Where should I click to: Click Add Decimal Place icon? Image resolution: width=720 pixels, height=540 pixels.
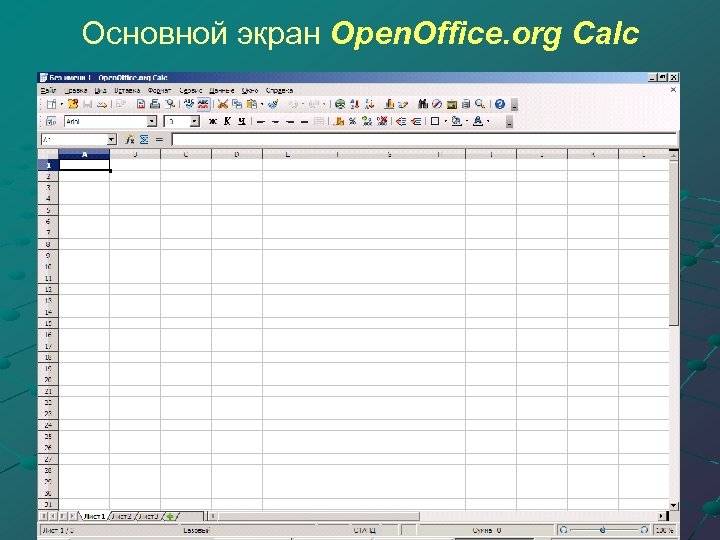[367, 122]
